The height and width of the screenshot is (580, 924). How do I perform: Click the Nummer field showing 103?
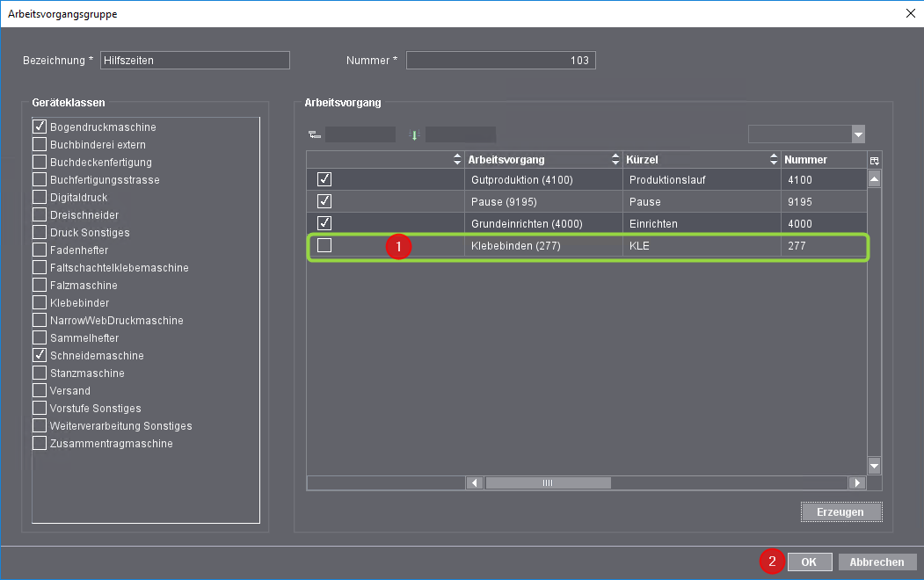[x=501, y=60]
